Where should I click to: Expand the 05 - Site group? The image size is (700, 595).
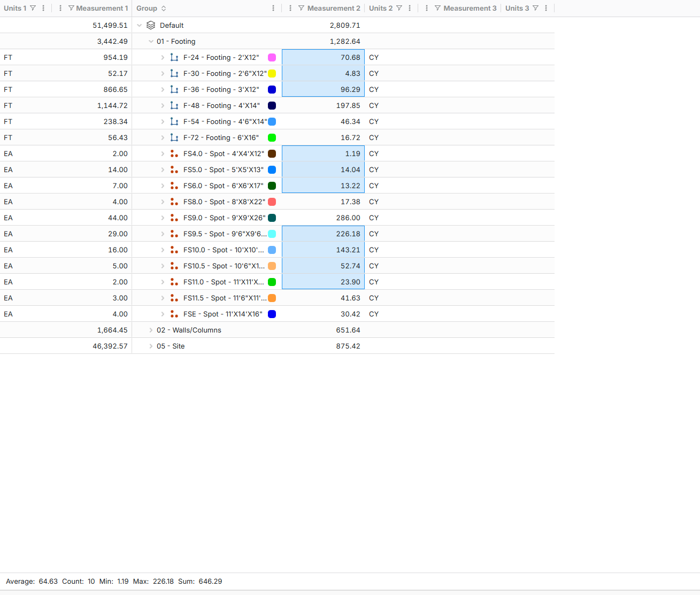[x=151, y=346]
